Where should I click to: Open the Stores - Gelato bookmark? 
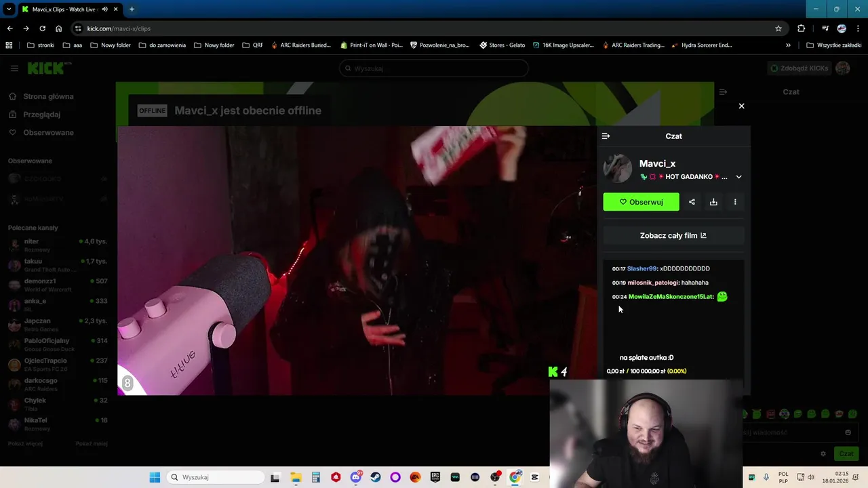click(x=502, y=45)
